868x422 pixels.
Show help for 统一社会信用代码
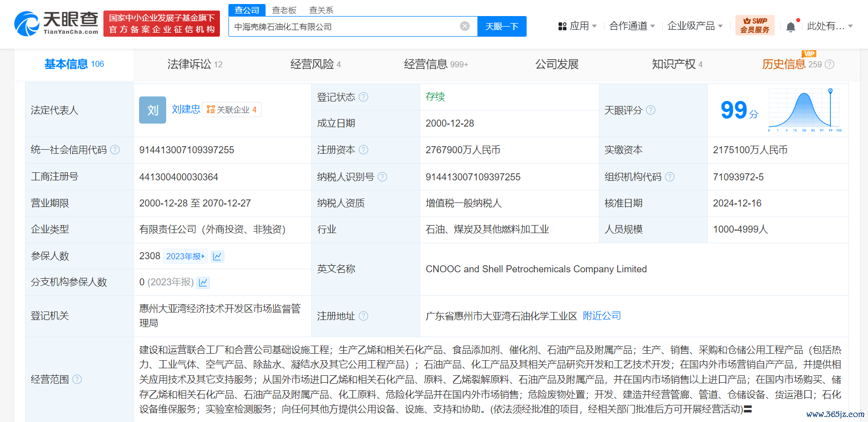pyautogui.click(x=115, y=150)
